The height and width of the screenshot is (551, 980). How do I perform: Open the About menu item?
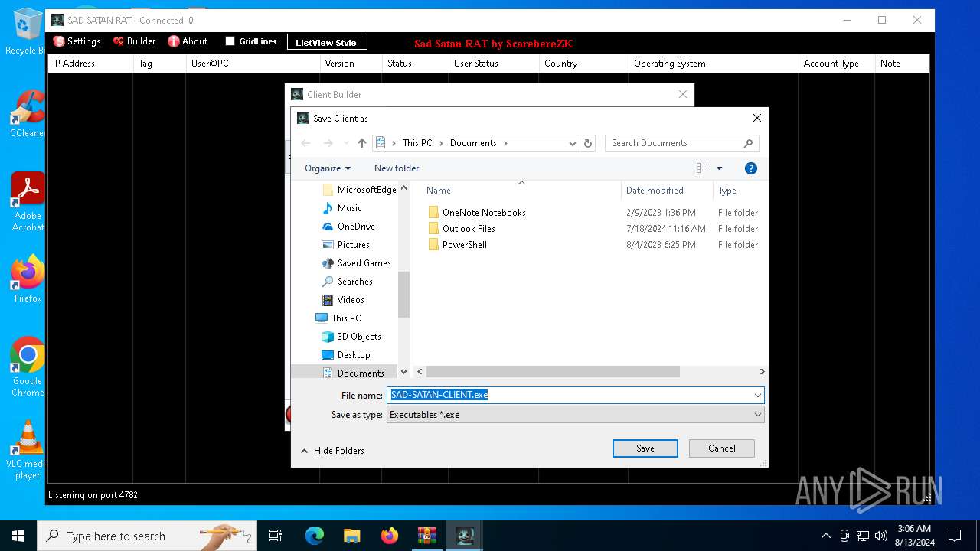(x=188, y=41)
